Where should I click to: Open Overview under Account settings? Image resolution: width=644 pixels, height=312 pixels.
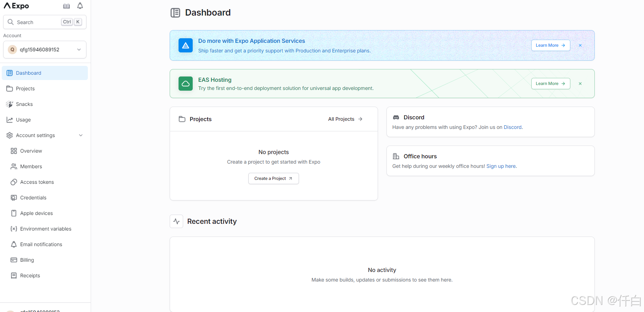pos(45,151)
